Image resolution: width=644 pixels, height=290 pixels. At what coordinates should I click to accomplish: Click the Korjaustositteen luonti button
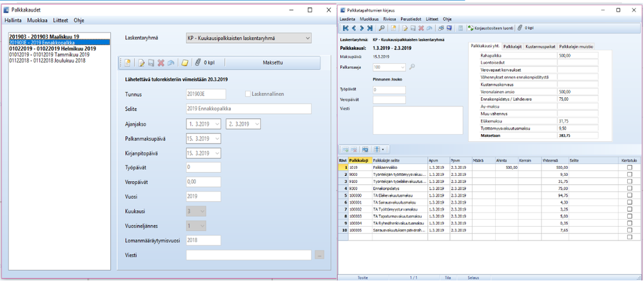pos(491,28)
